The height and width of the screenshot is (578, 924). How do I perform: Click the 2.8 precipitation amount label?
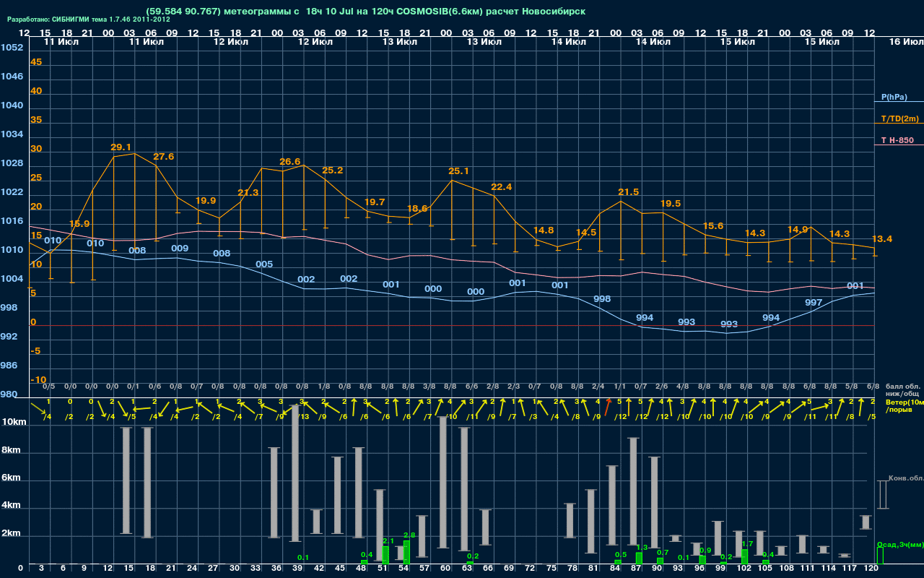[x=409, y=535]
